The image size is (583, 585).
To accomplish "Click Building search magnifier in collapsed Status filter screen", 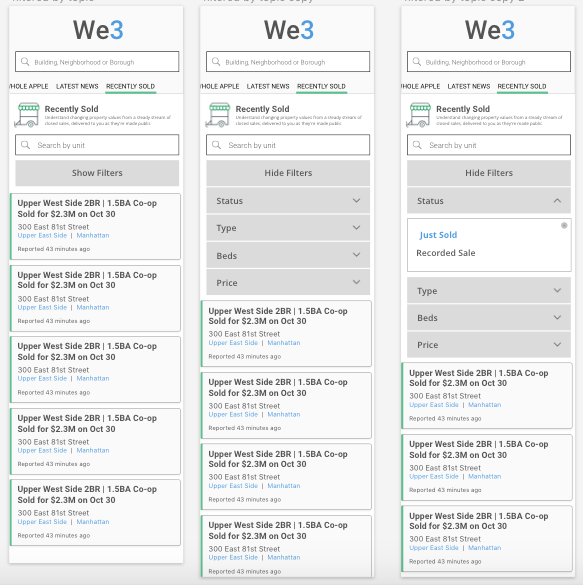I will tap(216, 62).
